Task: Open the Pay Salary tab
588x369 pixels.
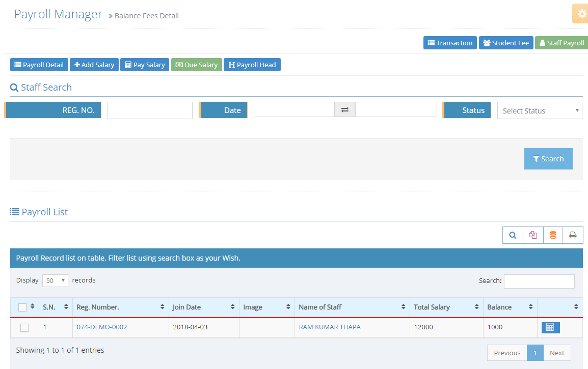Action: [x=145, y=65]
